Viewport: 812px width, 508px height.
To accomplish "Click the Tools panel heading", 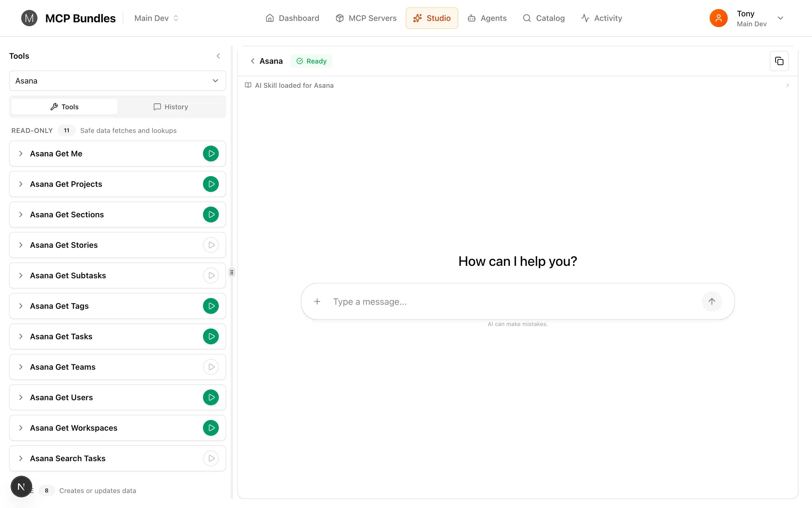I will (x=19, y=56).
